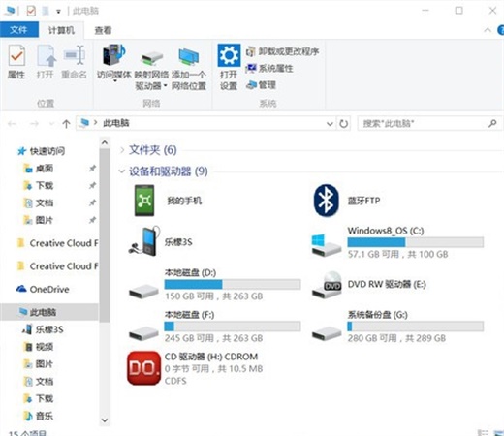Select the 我的手机 device icon
Image resolution: width=504 pixels, height=436 pixels.
coord(144,201)
